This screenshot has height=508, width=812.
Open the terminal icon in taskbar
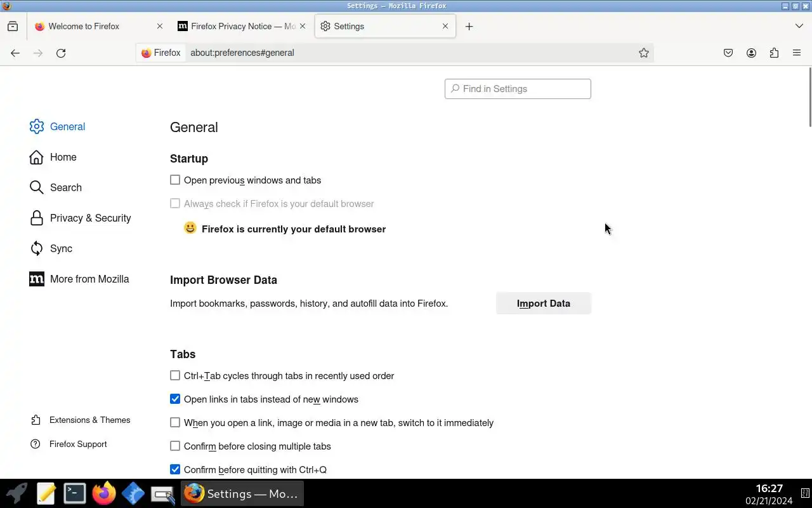pyautogui.click(x=75, y=493)
